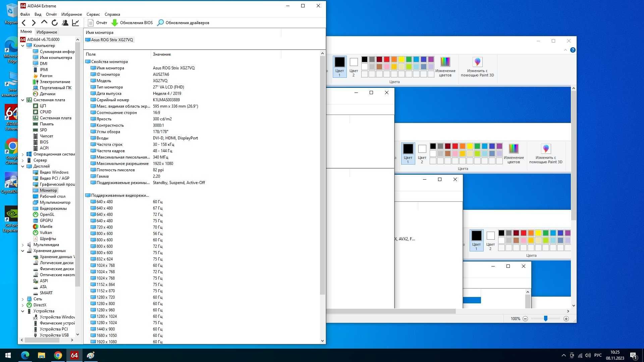This screenshot has width=644, height=362.
Task: Switch to the Избранное sidebar tab
Action: (47, 32)
